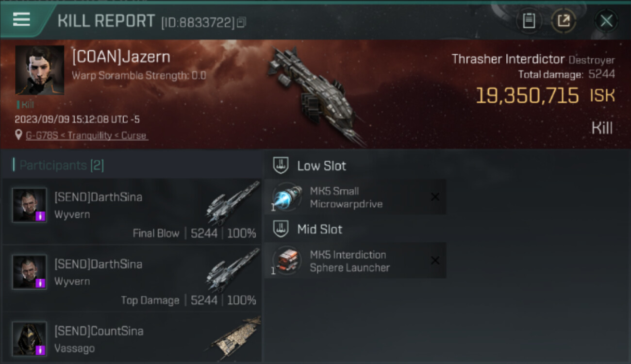Select the MK5 Small Microwarpdrive icon

pos(287,197)
